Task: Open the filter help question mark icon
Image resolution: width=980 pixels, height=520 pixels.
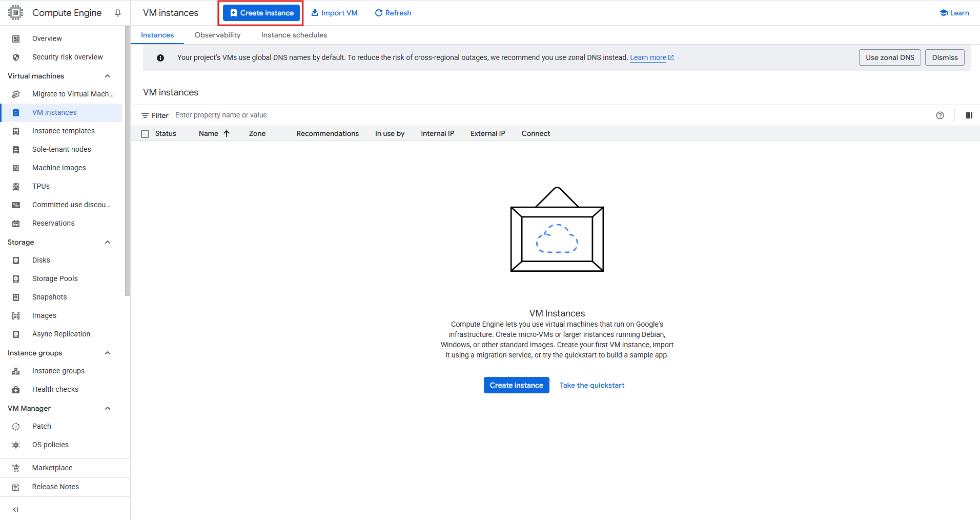Action: (x=940, y=115)
